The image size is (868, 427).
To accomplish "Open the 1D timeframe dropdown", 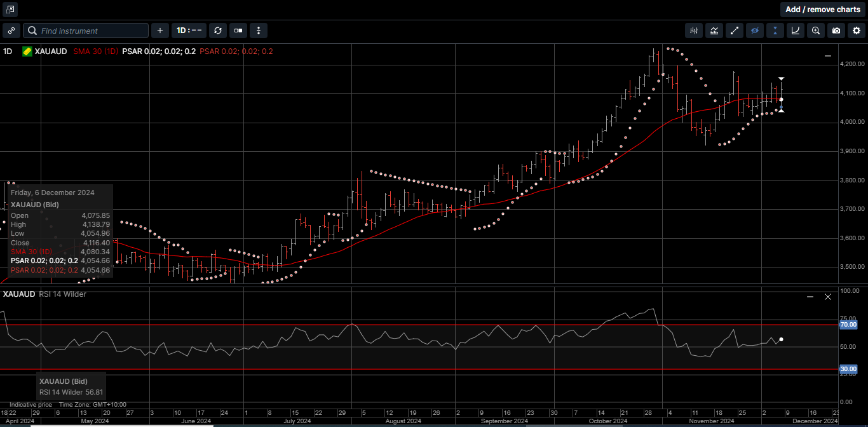I will pyautogui.click(x=189, y=30).
